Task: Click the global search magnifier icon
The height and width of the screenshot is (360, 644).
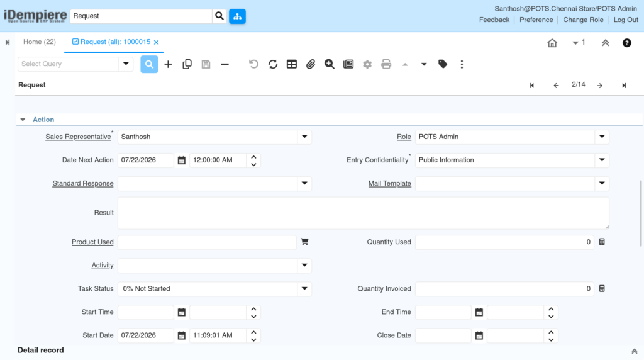Action: click(219, 16)
